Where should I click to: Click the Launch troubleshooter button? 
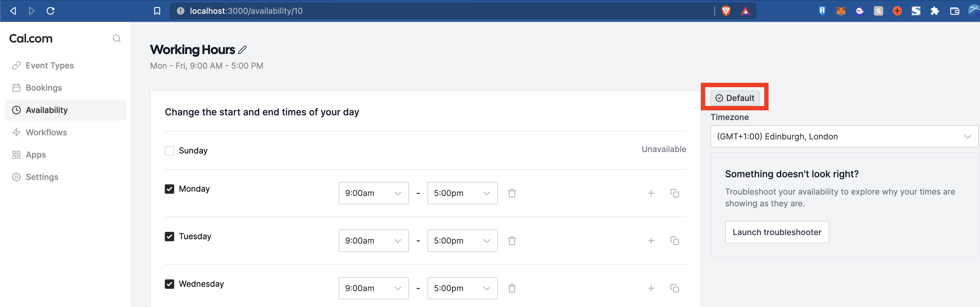pos(776,232)
